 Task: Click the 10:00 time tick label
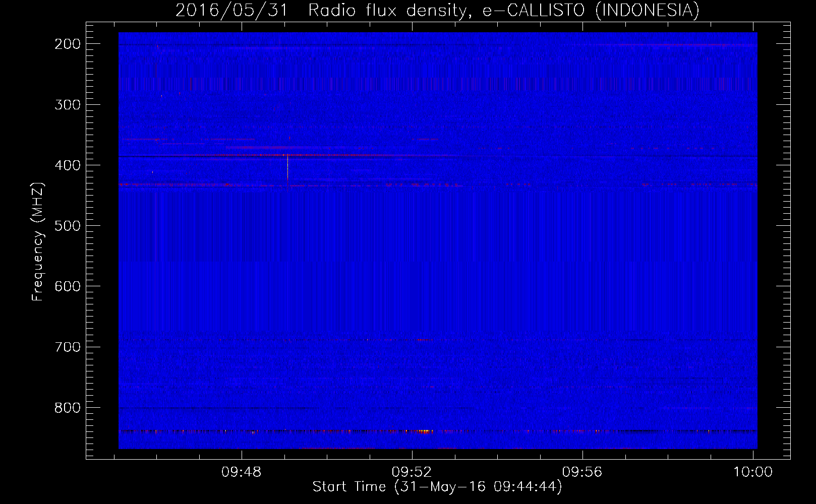tap(753, 472)
